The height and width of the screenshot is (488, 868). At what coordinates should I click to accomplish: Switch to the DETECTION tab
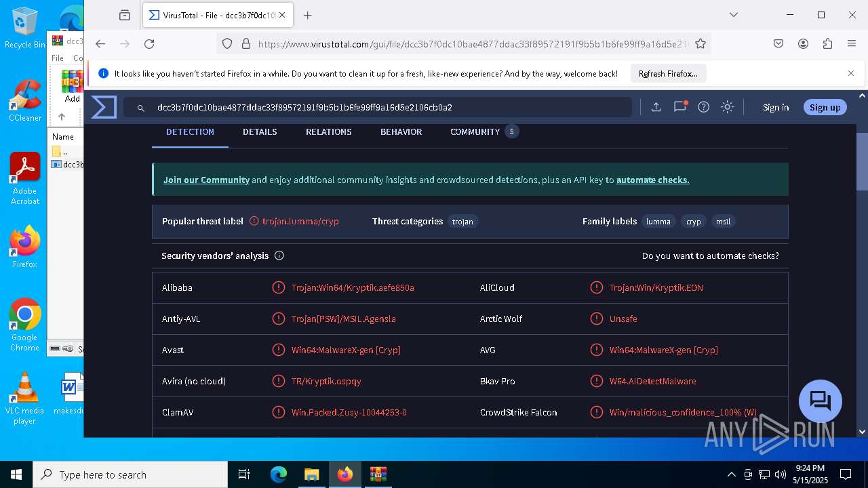[x=190, y=131]
